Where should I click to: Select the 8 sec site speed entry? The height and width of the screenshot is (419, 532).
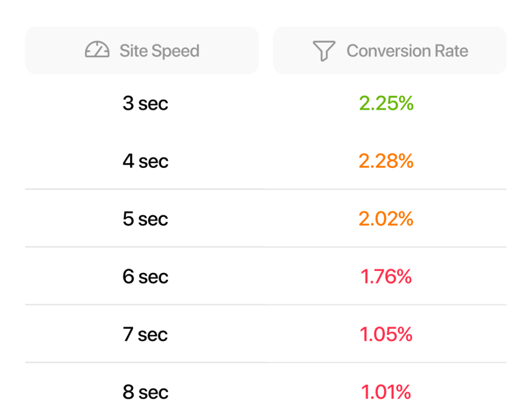[145, 392]
